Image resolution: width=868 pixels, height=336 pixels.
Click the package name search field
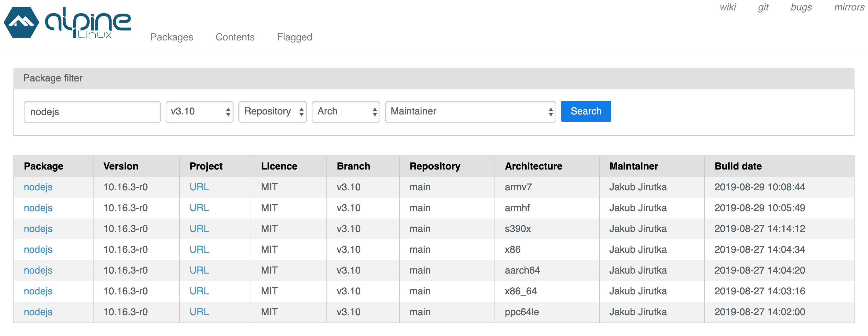pyautogui.click(x=92, y=111)
